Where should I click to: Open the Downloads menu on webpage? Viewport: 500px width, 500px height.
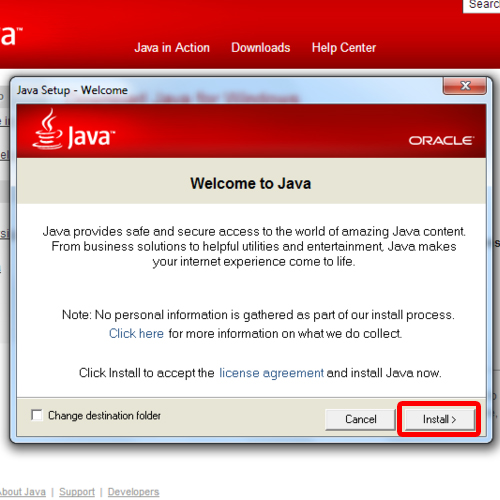click(261, 48)
